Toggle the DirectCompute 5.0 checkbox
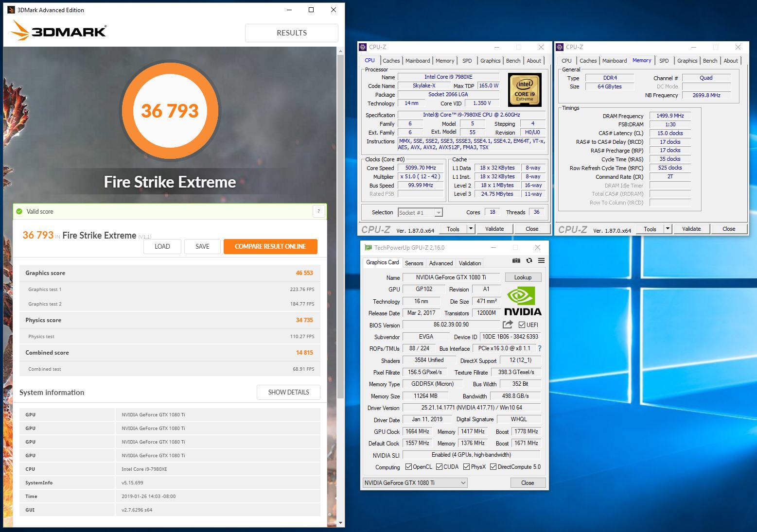Viewport: 757px width, 532px height. click(493, 467)
